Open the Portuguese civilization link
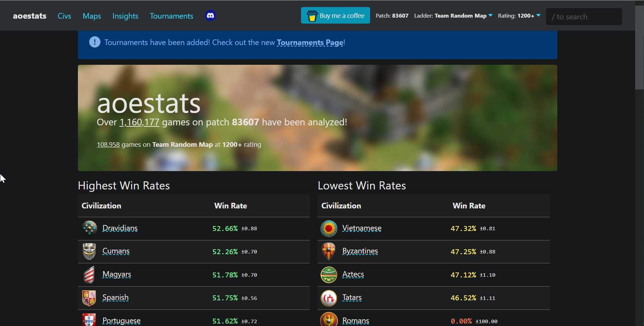The height and width of the screenshot is (326, 644). (121, 321)
